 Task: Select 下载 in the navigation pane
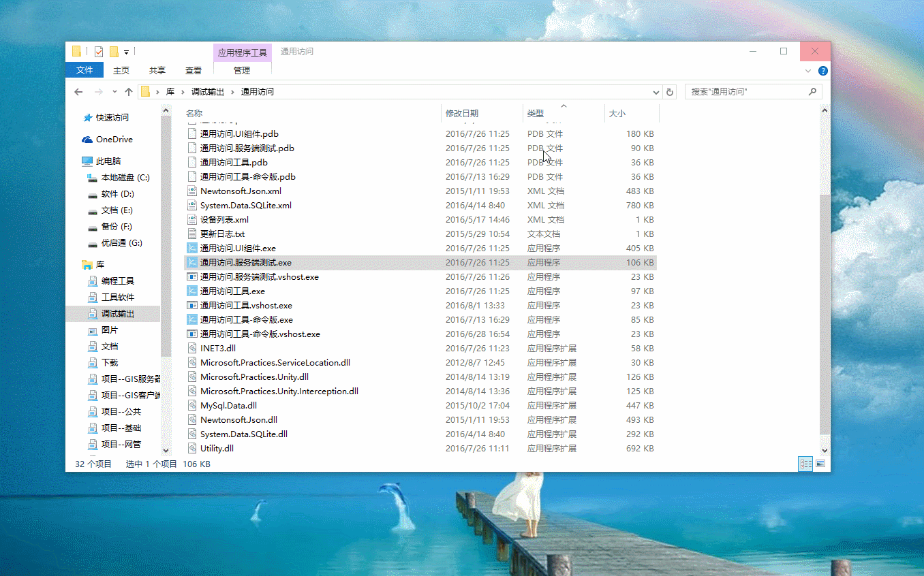coord(109,363)
